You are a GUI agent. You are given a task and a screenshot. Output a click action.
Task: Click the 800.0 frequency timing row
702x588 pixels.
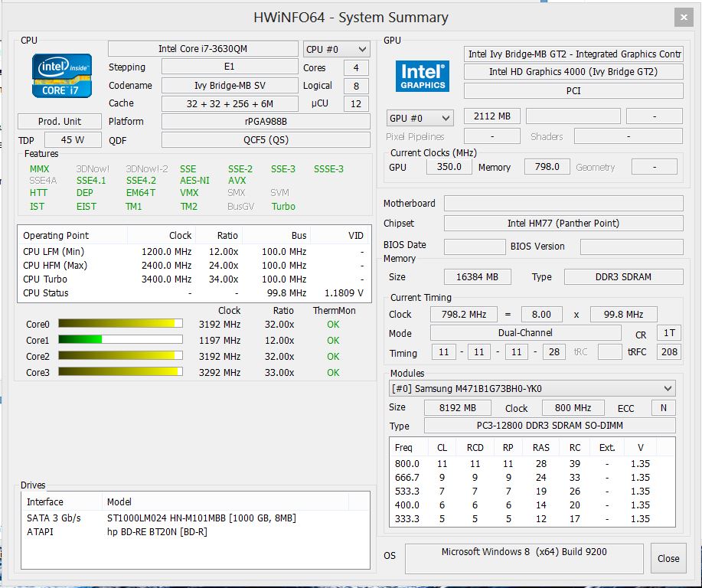pos(532,463)
